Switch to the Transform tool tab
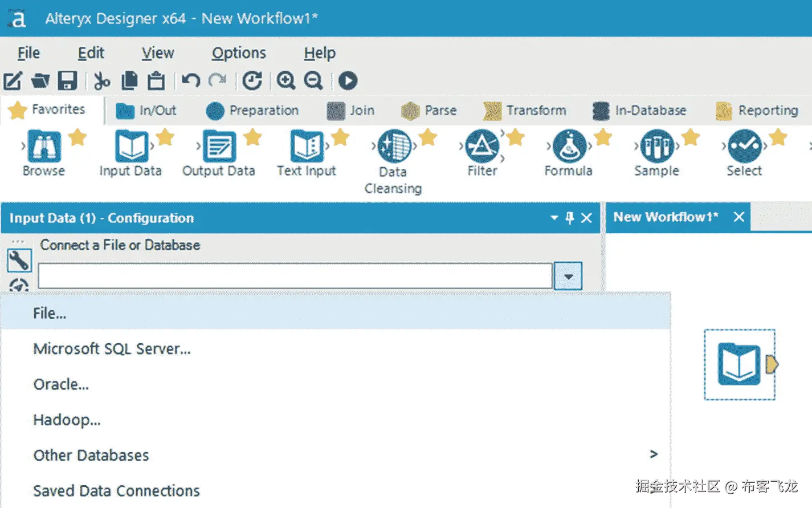This screenshot has width=812, height=508. coord(525,111)
